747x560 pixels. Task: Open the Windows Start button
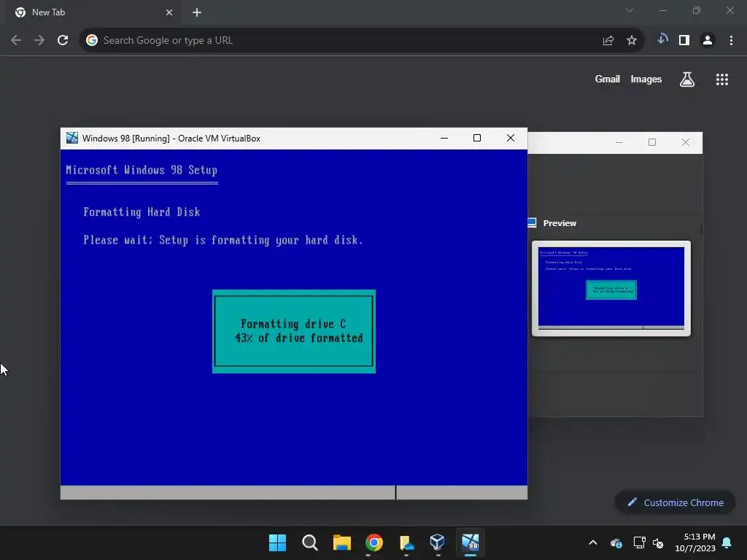277,542
